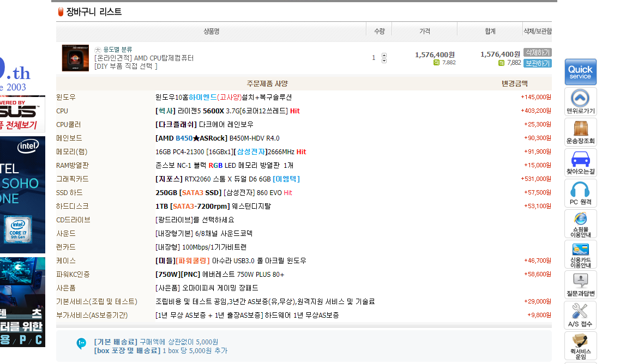The image size is (626, 364).
Task: Click the 용도별 분류 category icon
Action: point(98,50)
